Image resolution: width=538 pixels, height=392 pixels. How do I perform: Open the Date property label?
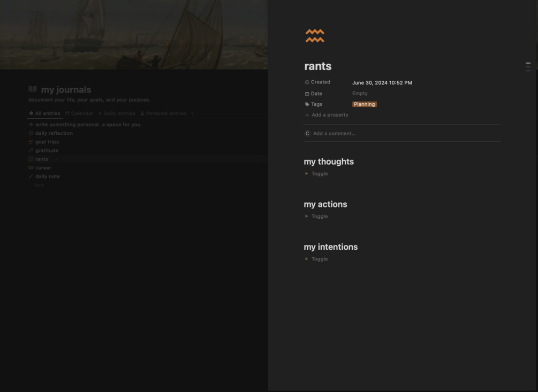point(316,94)
